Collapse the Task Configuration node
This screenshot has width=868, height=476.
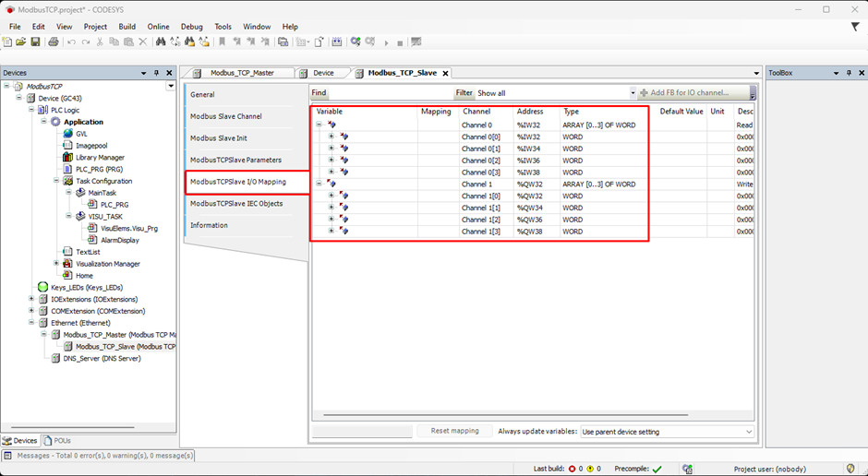coord(56,181)
